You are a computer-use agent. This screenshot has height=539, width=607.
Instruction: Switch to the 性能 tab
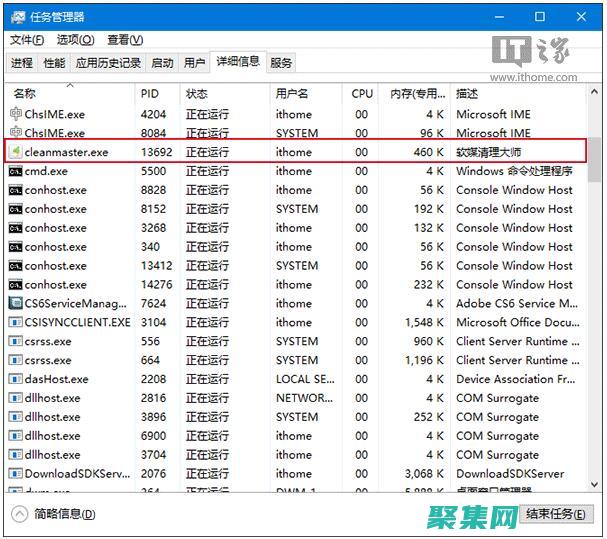point(54,63)
